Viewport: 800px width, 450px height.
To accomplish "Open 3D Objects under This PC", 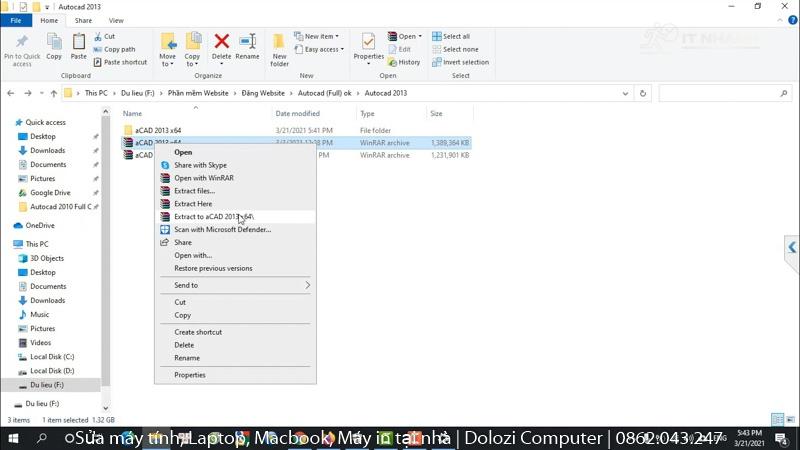I will [x=46, y=259].
